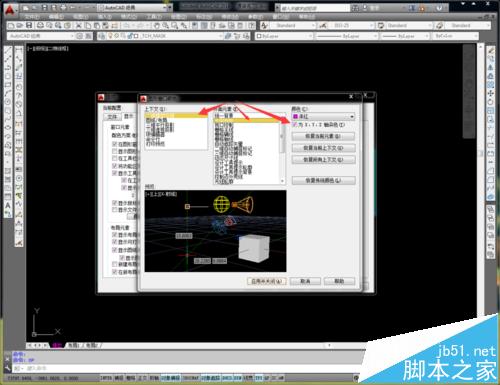Open the 视图 View menu
Viewport: 500px width, 385px height.
pos(80,17)
